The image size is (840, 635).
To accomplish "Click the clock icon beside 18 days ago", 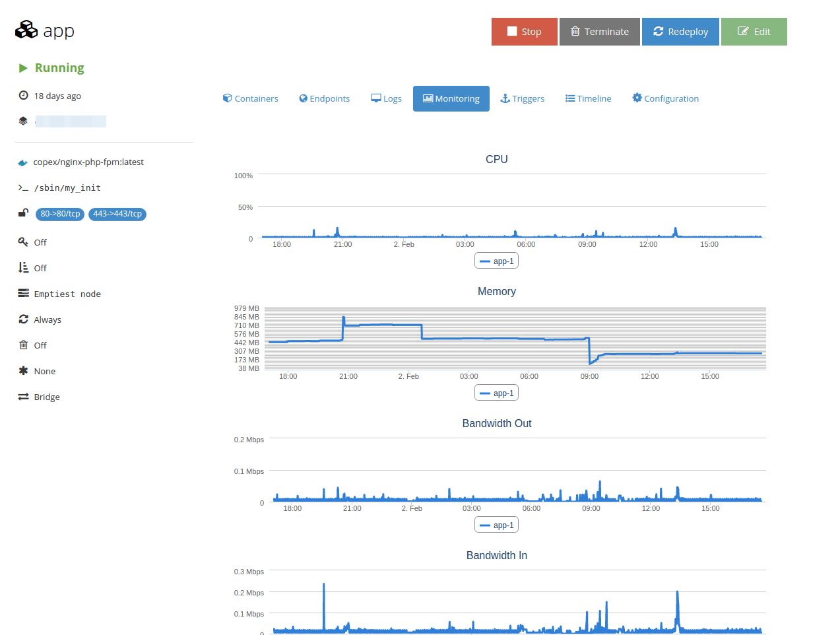I will click(x=23, y=96).
